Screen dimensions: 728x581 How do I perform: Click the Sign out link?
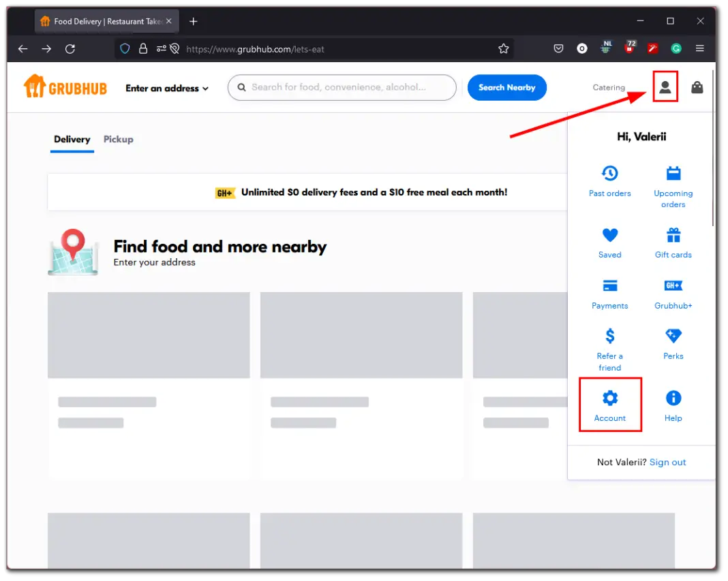coord(667,462)
